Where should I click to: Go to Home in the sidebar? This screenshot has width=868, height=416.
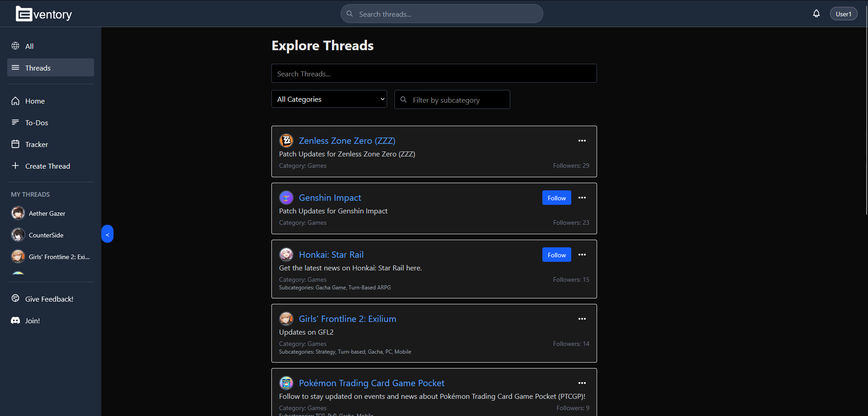pyautogui.click(x=51, y=101)
